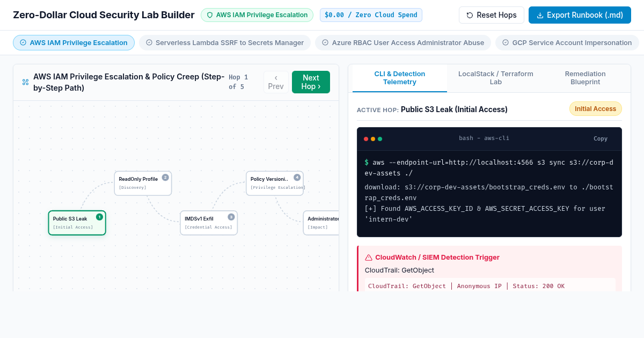Click the red terminal window dot
Viewport: 644px width, 338px height.
pyautogui.click(x=366, y=139)
